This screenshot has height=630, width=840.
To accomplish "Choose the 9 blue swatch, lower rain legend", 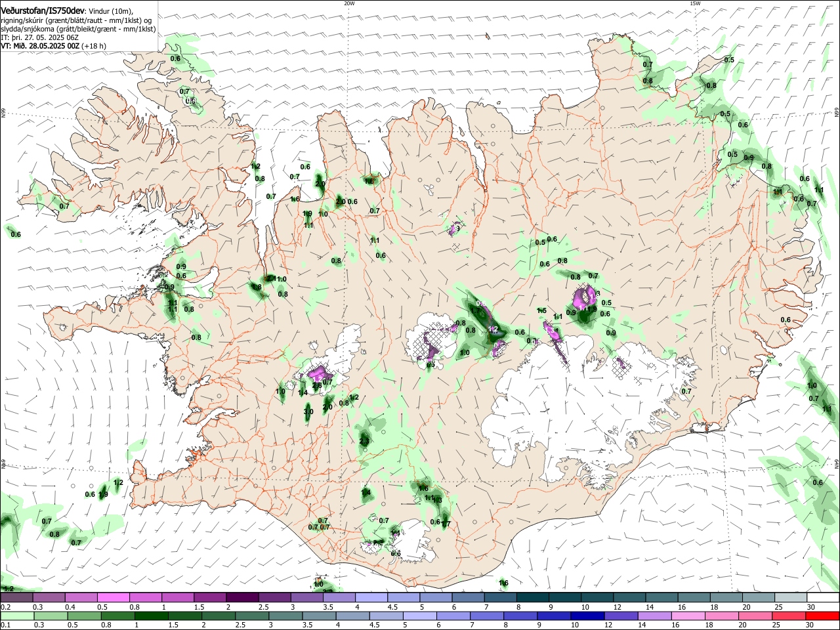I will 553,616.
